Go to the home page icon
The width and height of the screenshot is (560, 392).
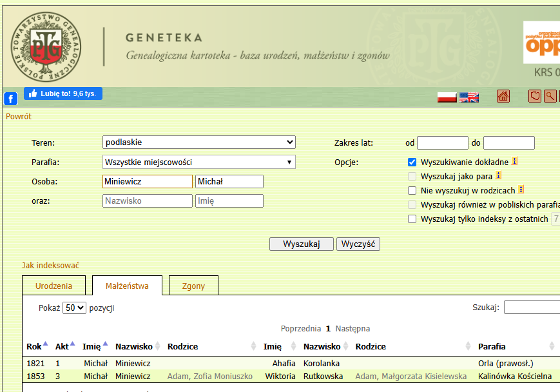click(x=503, y=96)
